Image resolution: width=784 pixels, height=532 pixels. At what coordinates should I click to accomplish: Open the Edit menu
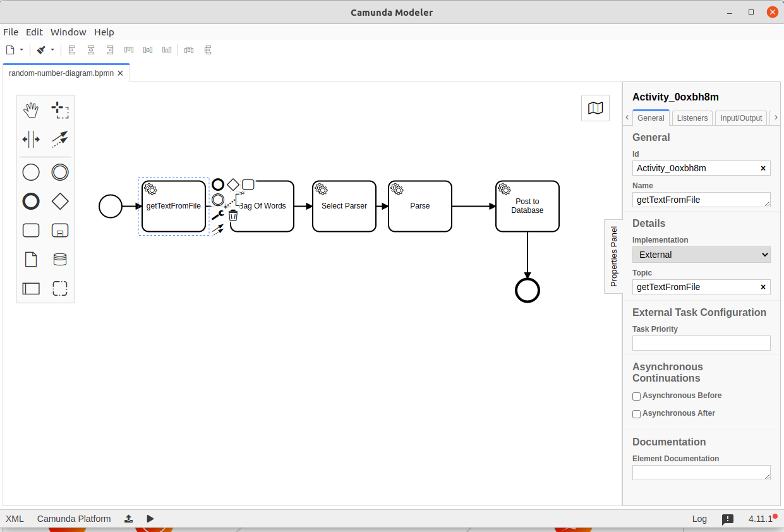point(34,32)
